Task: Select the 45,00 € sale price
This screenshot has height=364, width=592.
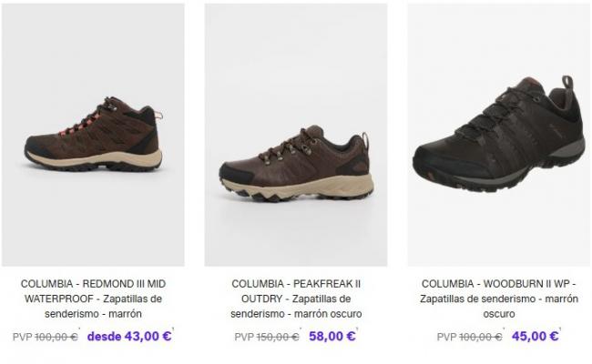Action: (x=535, y=336)
